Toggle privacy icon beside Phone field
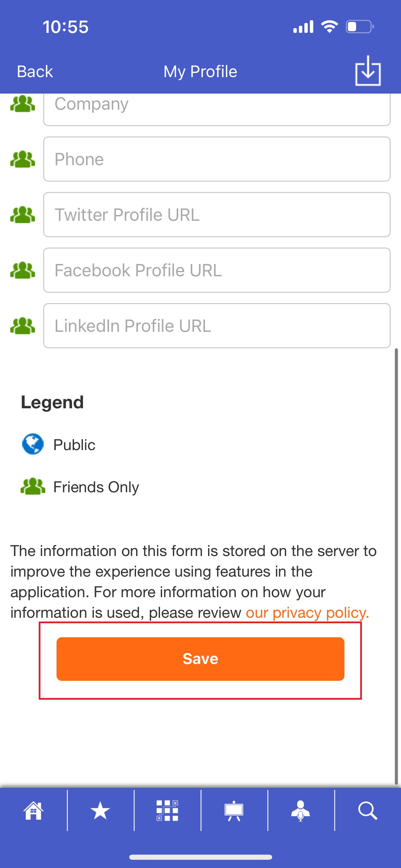Screen dimensions: 401x868 23,159
